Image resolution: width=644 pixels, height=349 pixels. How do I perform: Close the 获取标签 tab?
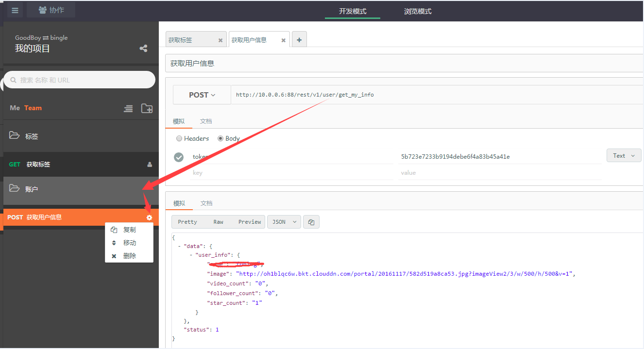(x=220, y=40)
